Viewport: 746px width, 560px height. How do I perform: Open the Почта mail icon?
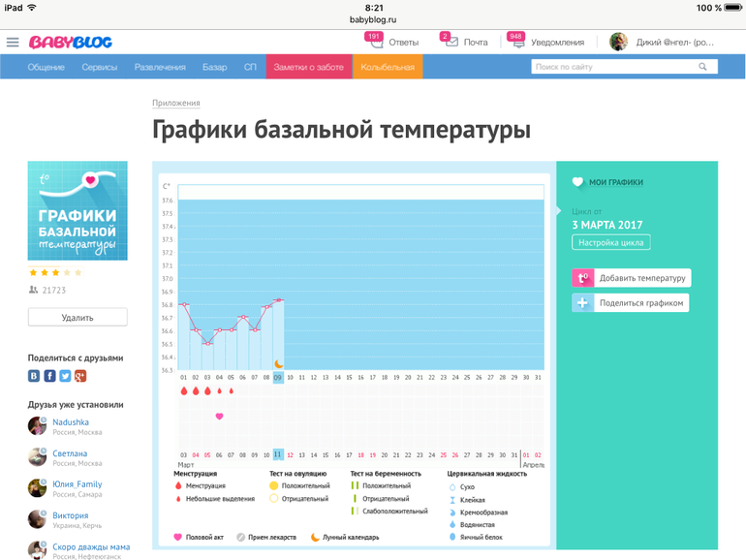451,42
